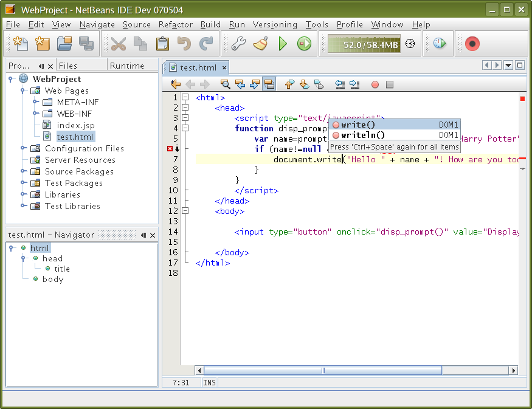Click the Find Previous Occurrence icon
The image size is (532, 409).
(x=240, y=84)
